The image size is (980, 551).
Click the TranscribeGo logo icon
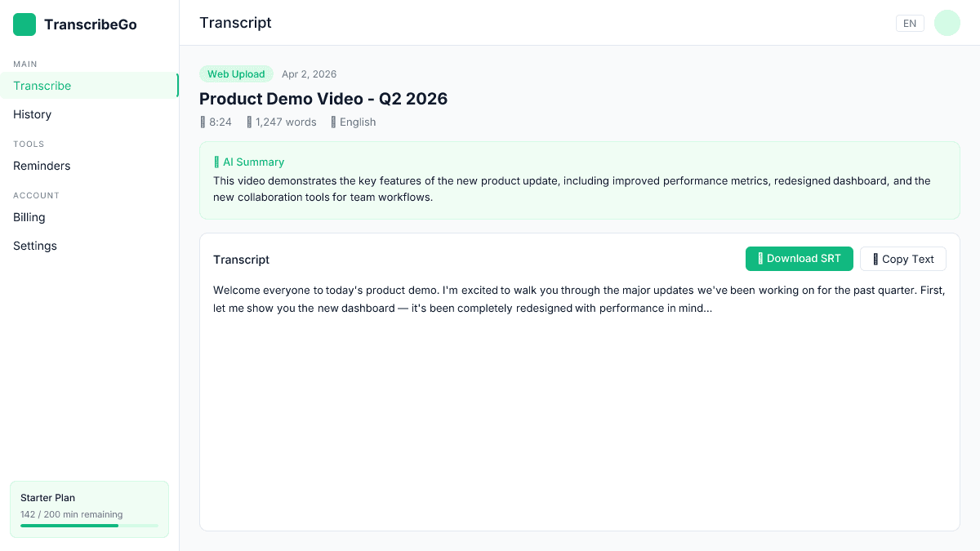24,24
